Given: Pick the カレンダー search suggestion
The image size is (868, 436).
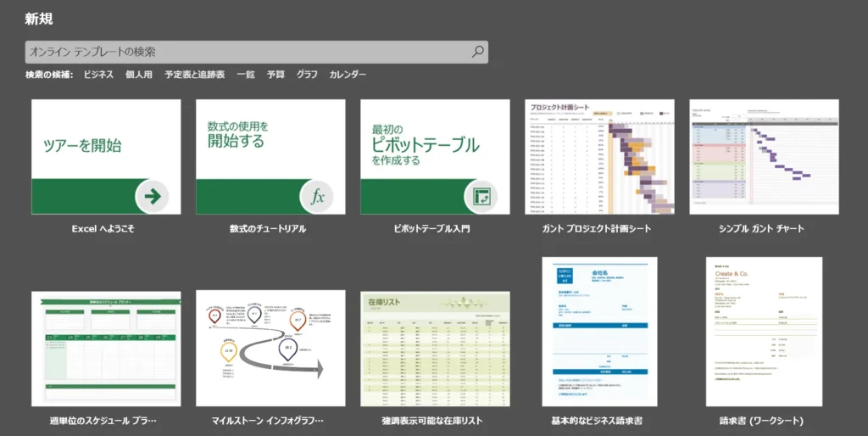Looking at the screenshot, I should tap(348, 75).
